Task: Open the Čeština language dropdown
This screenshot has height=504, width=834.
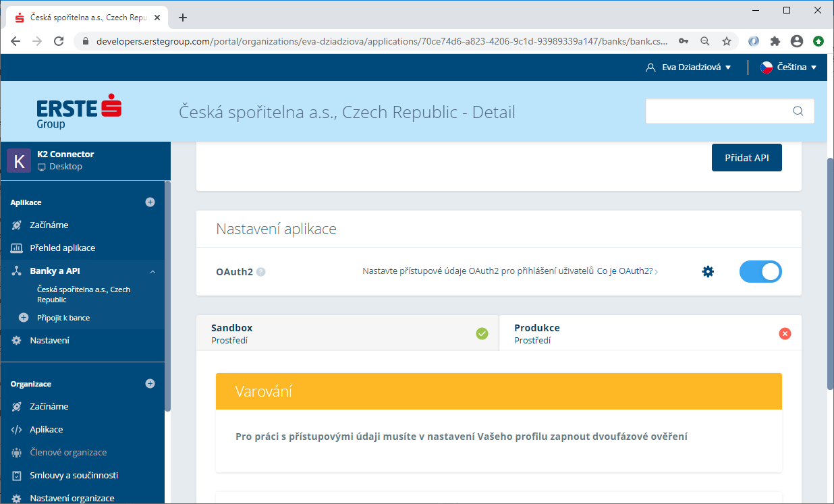Action: pyautogui.click(x=788, y=67)
